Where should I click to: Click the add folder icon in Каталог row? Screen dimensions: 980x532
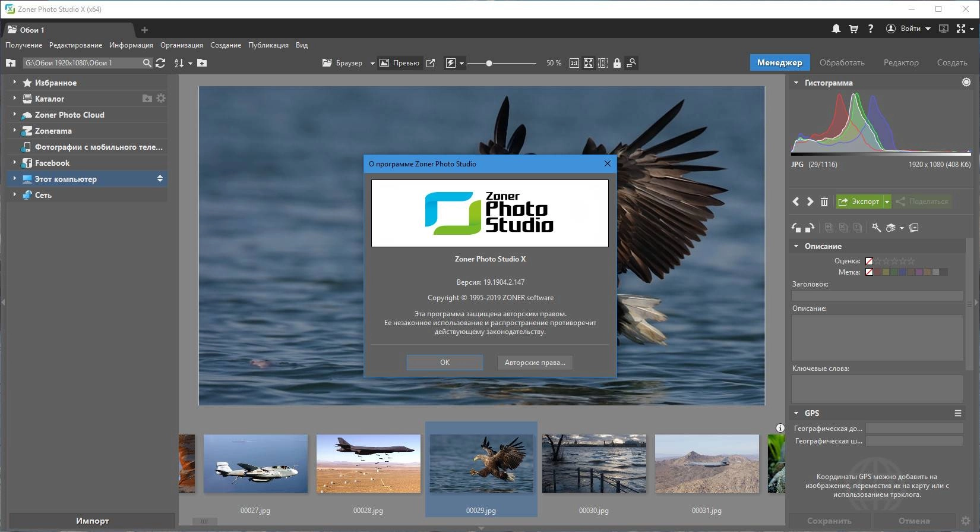147,98
